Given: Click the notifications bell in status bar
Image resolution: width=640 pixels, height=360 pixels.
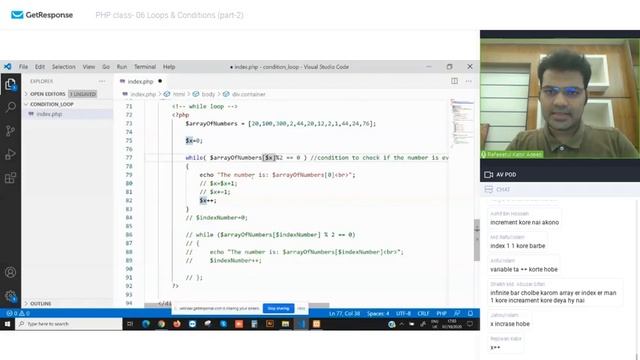Looking at the screenshot, I should coord(470,313).
